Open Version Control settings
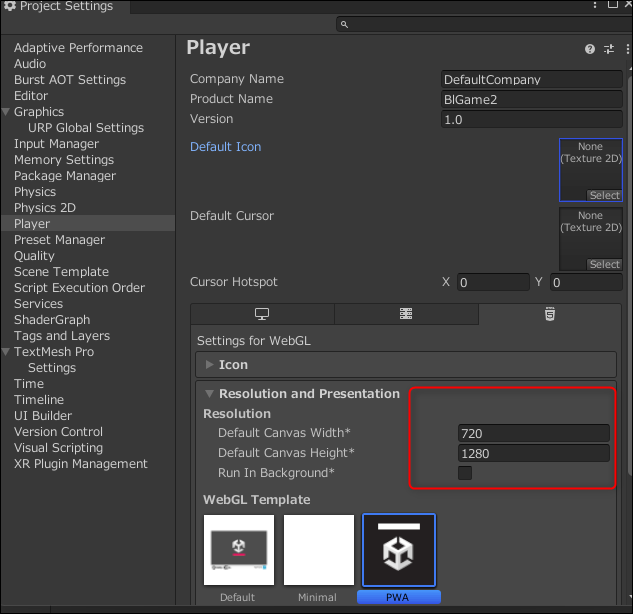Image resolution: width=633 pixels, height=614 pixels. tap(58, 432)
